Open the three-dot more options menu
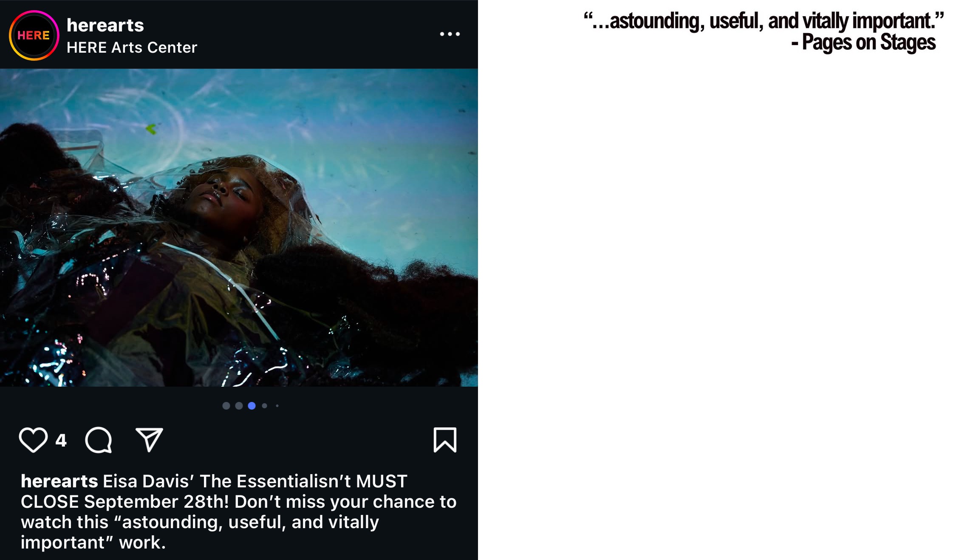The height and width of the screenshot is (560, 956). (x=450, y=34)
